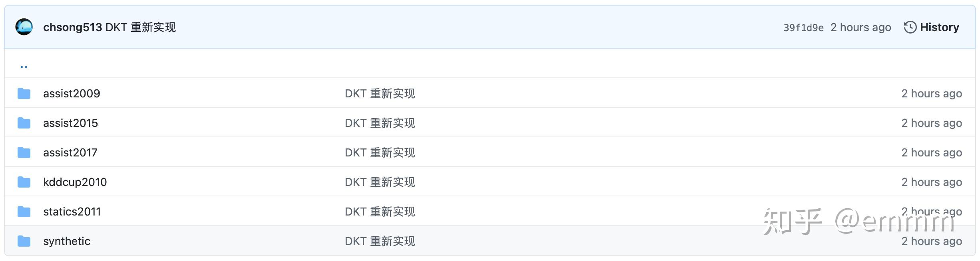Click the 2 hours ago timestamp beside kddcup2010
980x261 pixels.
(931, 182)
